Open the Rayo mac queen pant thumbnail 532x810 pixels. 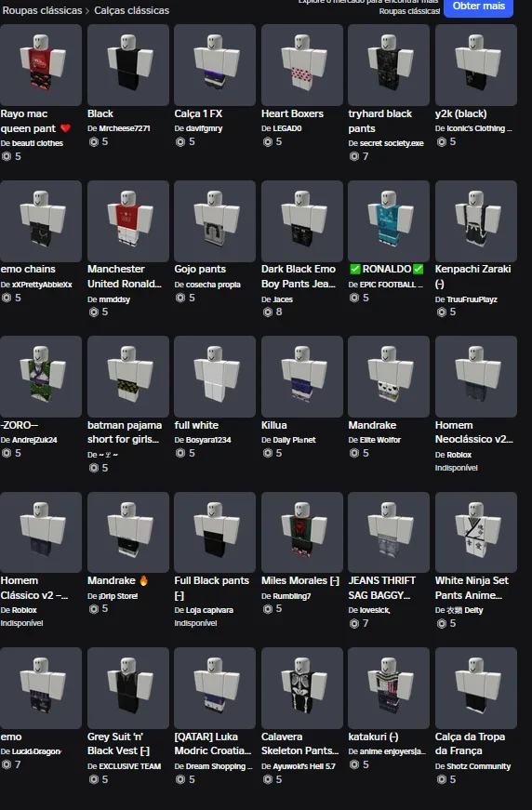(41, 65)
